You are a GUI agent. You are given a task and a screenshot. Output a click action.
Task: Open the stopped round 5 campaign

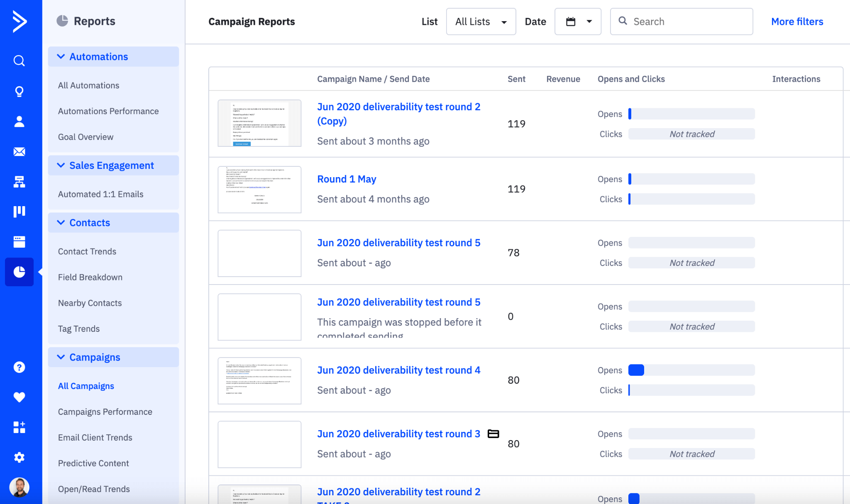pos(398,302)
